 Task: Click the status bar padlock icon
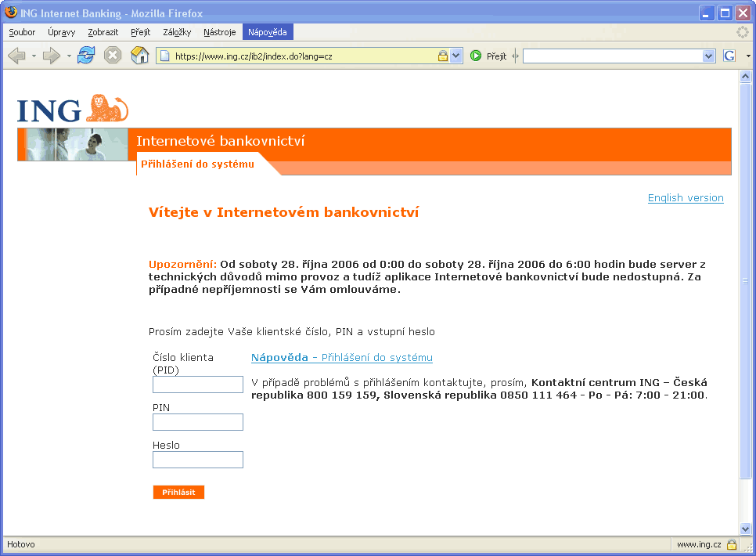[732, 544]
